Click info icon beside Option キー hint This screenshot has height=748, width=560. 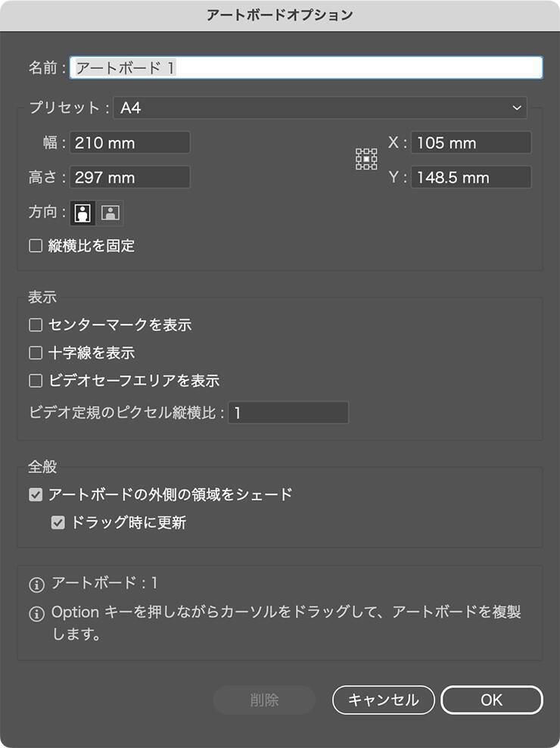[x=36, y=613]
